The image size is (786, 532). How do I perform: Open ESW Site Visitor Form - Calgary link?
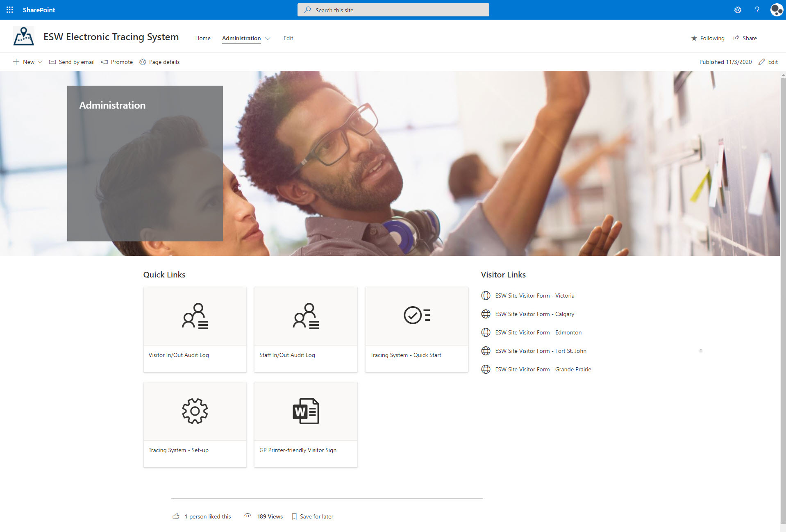pyautogui.click(x=534, y=314)
